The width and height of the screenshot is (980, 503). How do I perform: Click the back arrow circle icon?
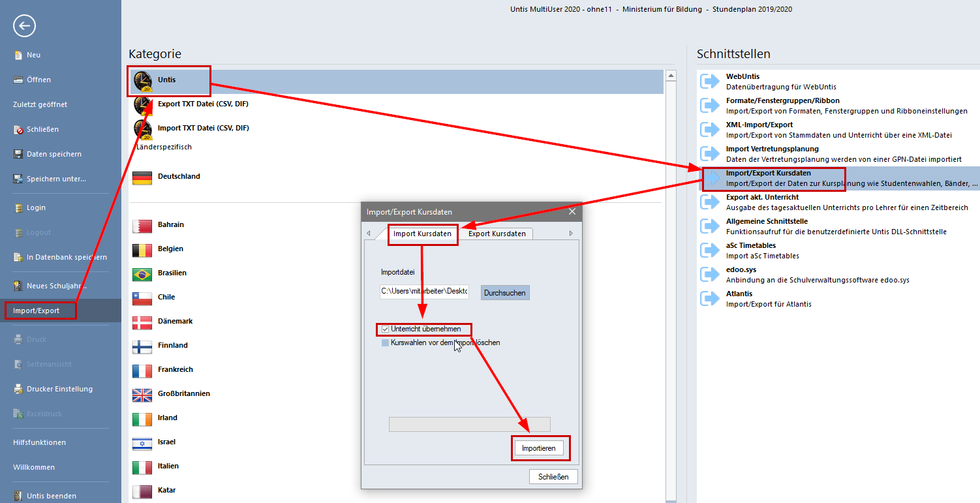pos(24,26)
